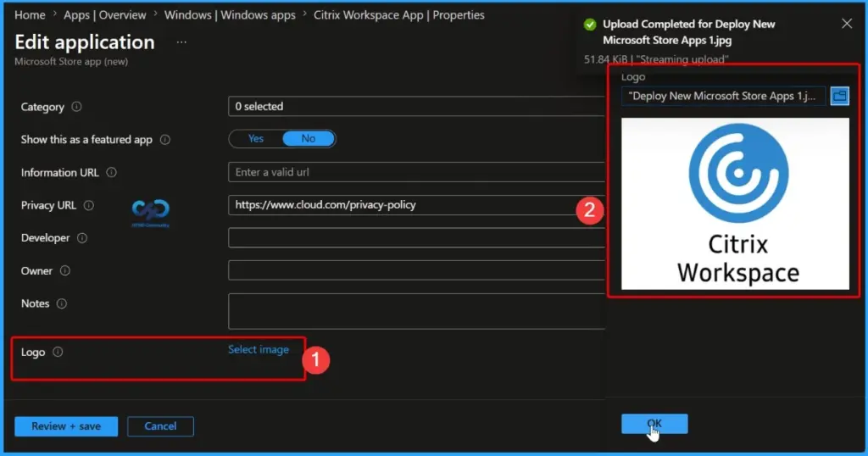
Task: Open the Category info tooltip icon
Action: [76, 106]
